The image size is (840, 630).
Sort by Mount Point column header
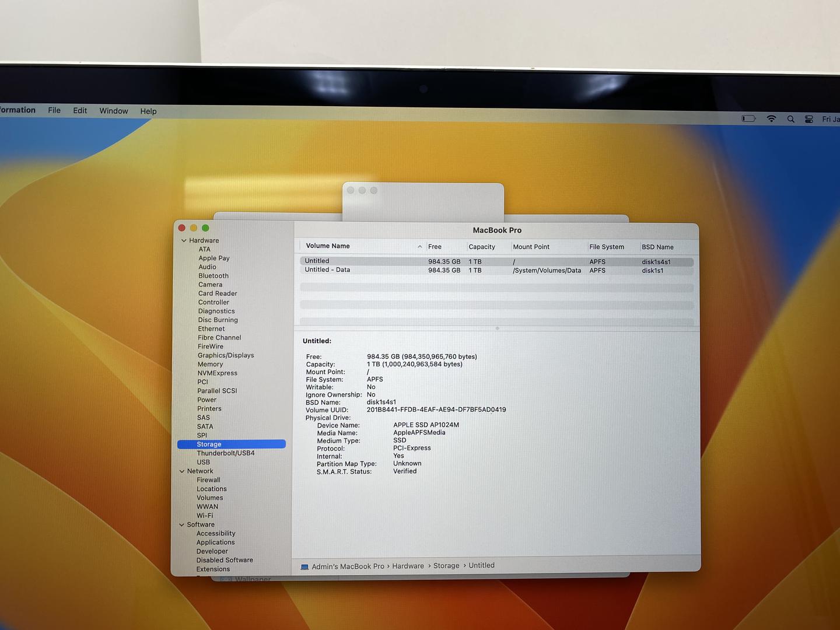pos(531,247)
